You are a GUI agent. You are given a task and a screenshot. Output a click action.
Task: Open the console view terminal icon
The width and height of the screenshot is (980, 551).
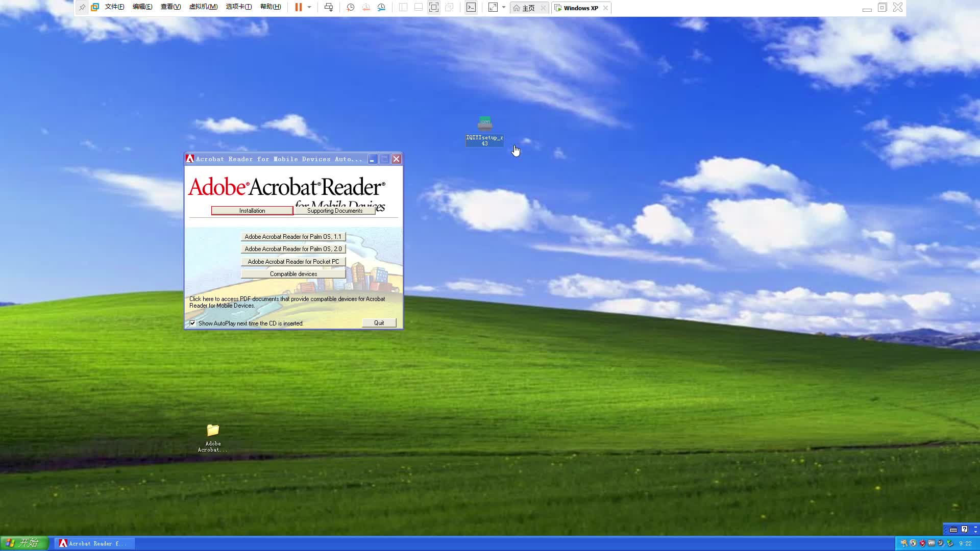pyautogui.click(x=471, y=7)
